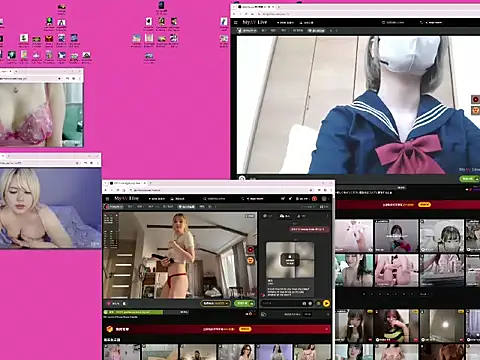Click the chat panel's collapse chevron below the input
This screenshot has height=360, width=480.
click(327, 314)
